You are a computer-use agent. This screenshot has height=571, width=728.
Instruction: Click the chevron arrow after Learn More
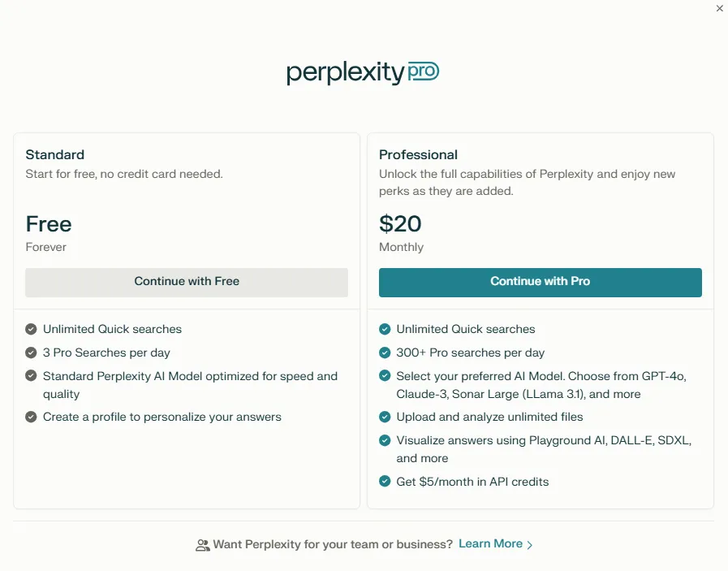(530, 545)
